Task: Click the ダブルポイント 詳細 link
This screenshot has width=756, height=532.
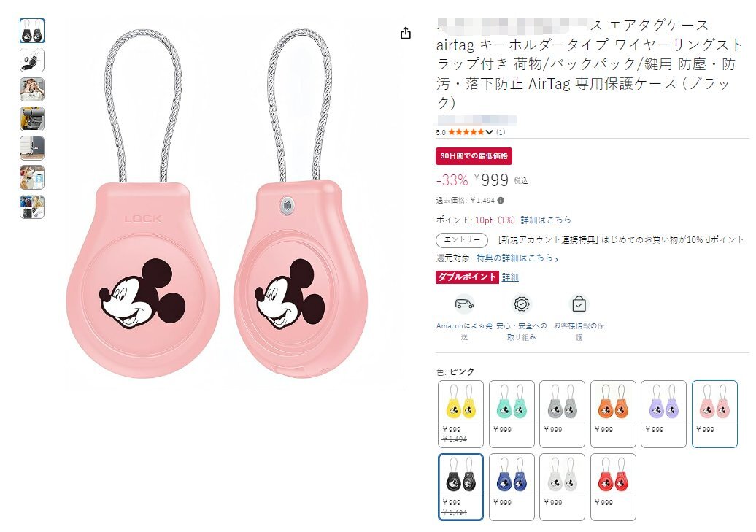Action: (x=510, y=277)
